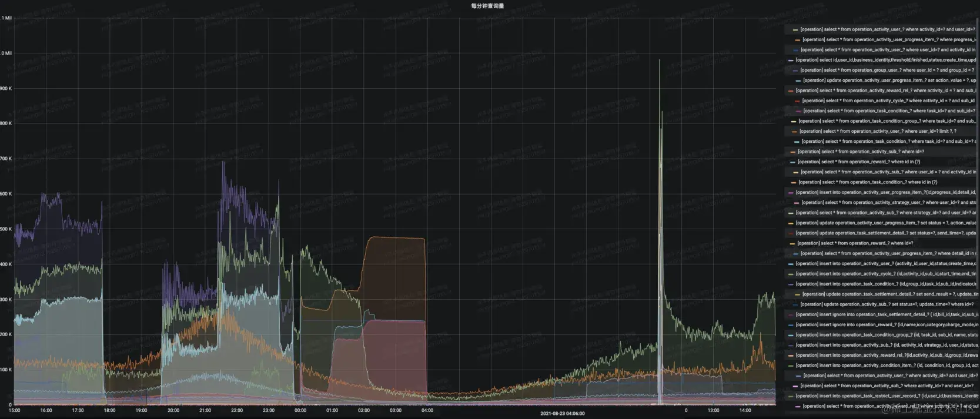
Task: Click legend 'update operation_activity_user_progress_item_? set action_value'
Action: 889,80
